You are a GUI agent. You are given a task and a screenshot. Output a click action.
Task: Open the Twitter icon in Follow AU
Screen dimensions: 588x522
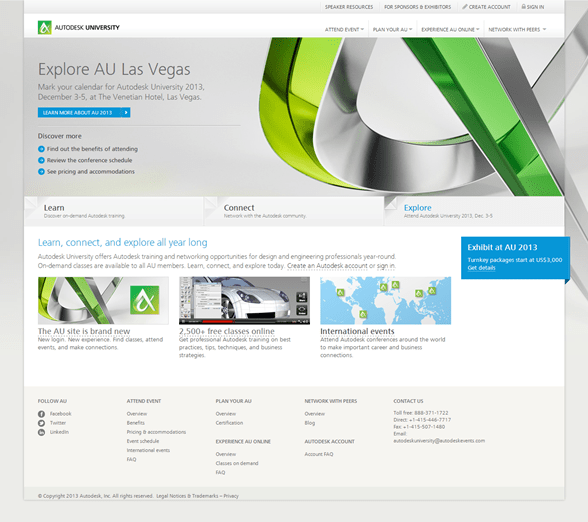(41, 423)
